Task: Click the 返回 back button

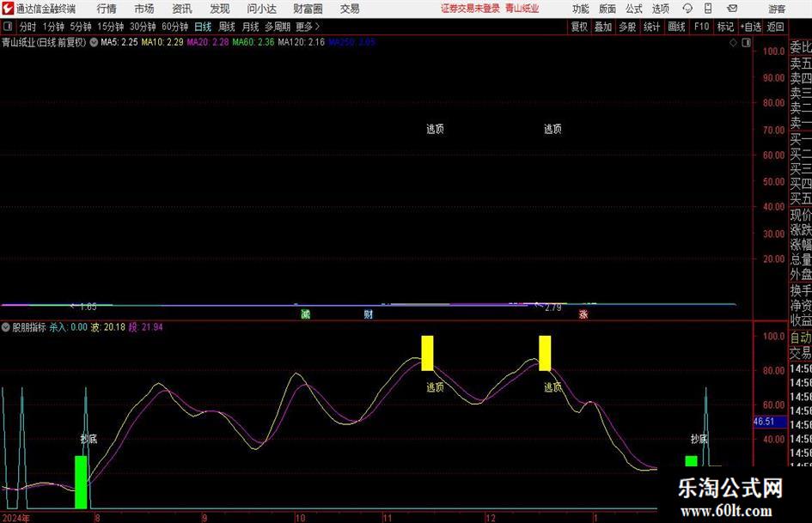Action: [x=775, y=27]
